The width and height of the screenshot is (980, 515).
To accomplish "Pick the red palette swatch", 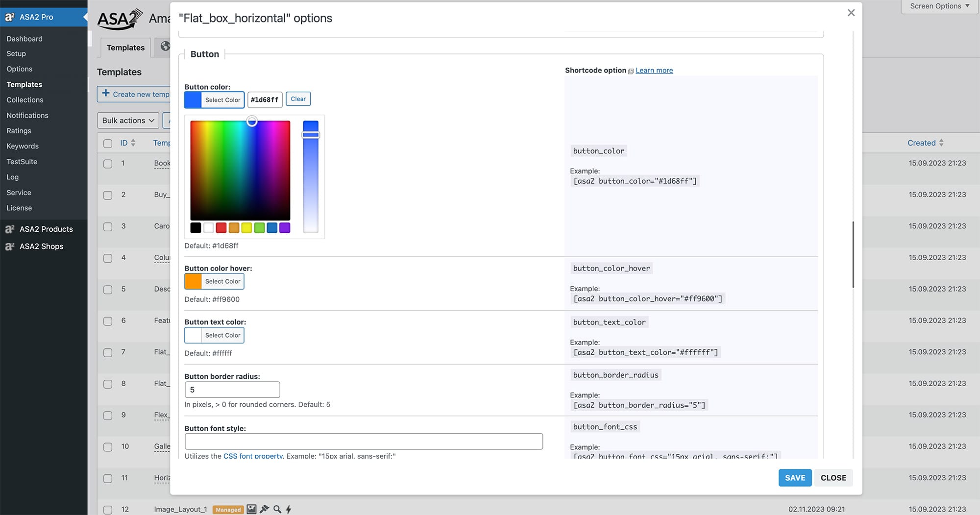I will tap(221, 228).
